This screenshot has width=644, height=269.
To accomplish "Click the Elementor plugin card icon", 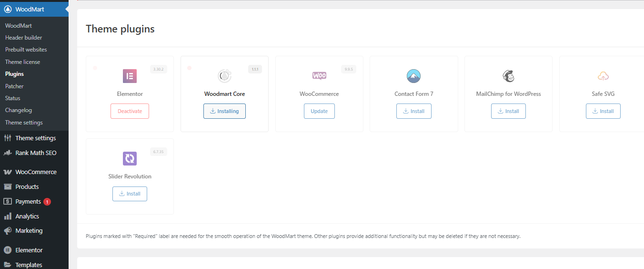I will [x=130, y=76].
